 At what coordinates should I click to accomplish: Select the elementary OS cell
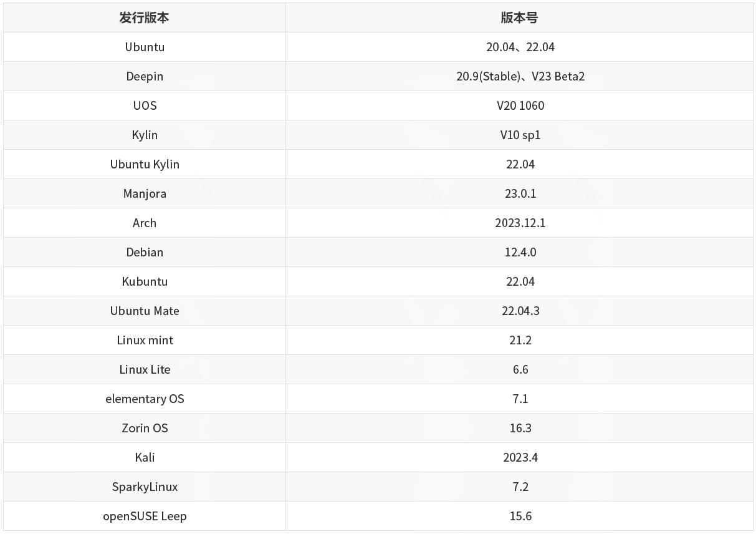[145, 399]
